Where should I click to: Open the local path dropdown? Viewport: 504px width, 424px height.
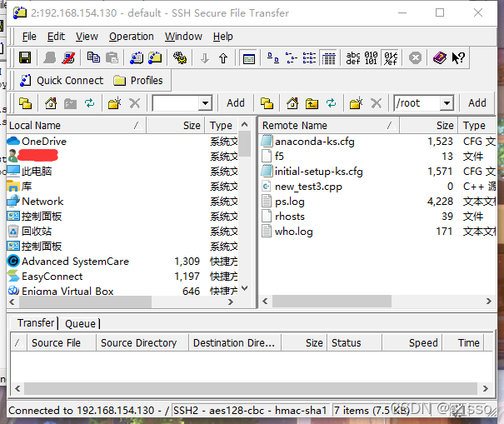pos(205,103)
